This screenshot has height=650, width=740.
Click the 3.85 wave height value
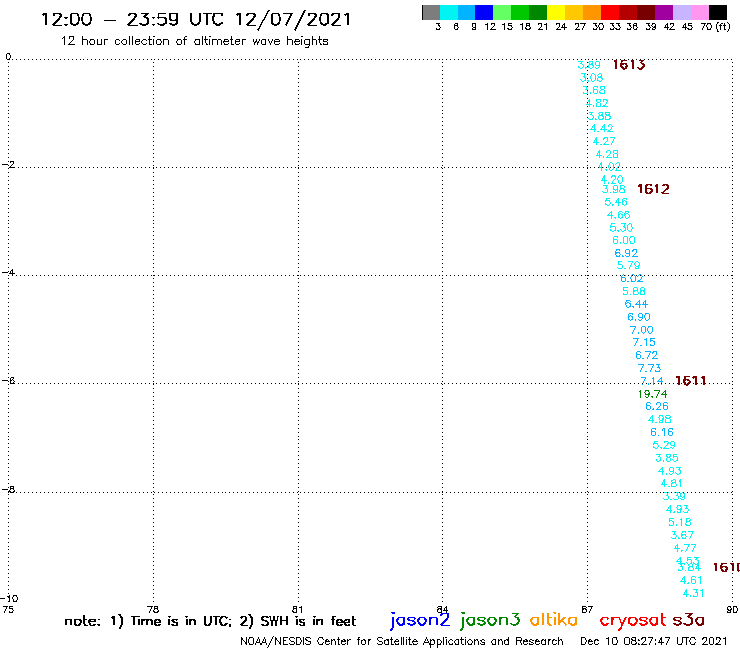tap(667, 458)
